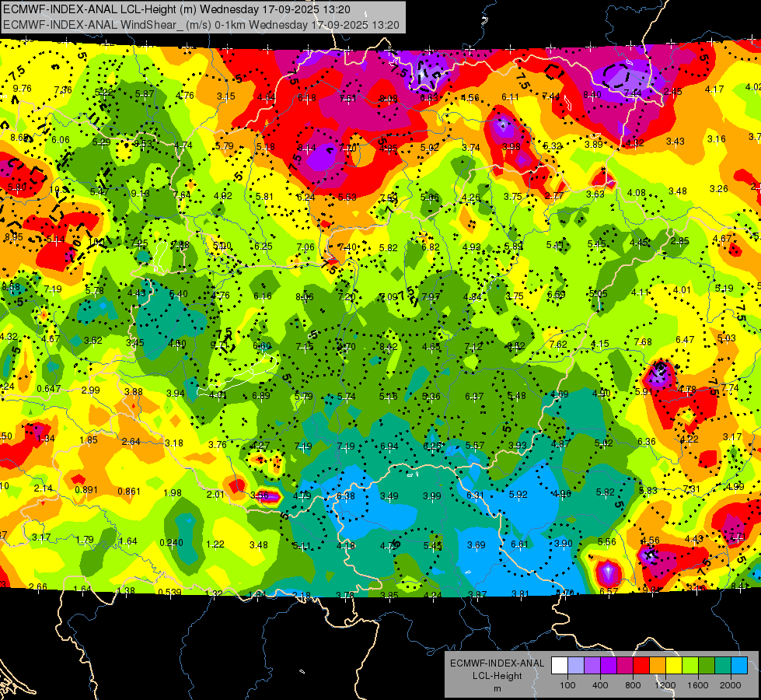Click the wind shear value 7.68
Image resolution: width=761 pixels, height=700 pixels.
coord(643,342)
